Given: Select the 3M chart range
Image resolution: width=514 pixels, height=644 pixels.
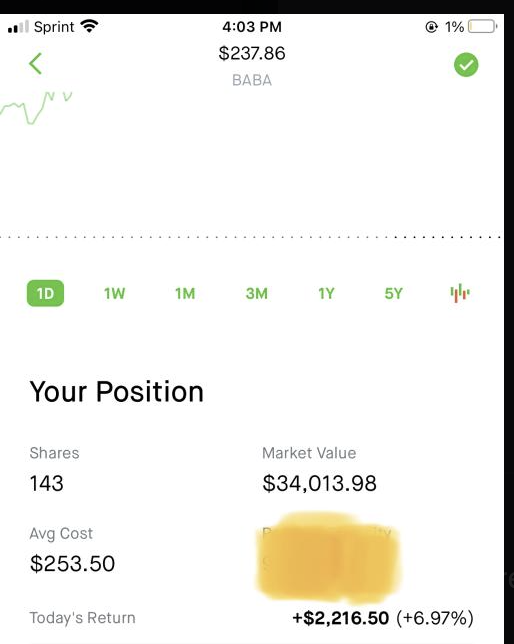Looking at the screenshot, I should [257, 294].
